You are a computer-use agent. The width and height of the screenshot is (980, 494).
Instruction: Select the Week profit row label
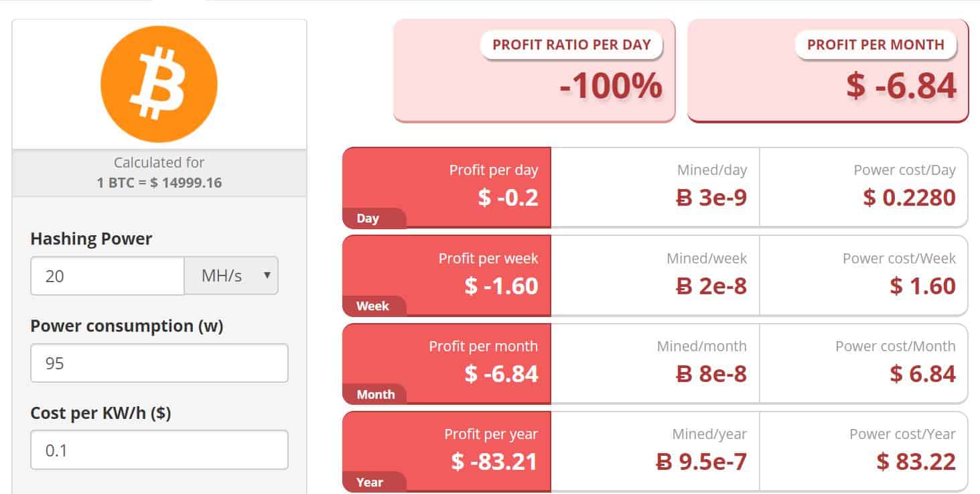point(374,306)
